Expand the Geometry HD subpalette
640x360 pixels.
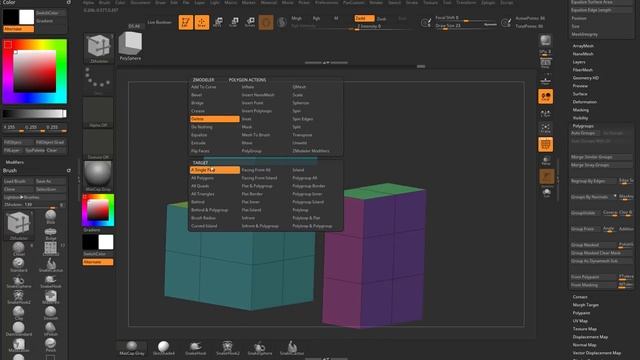[585, 78]
